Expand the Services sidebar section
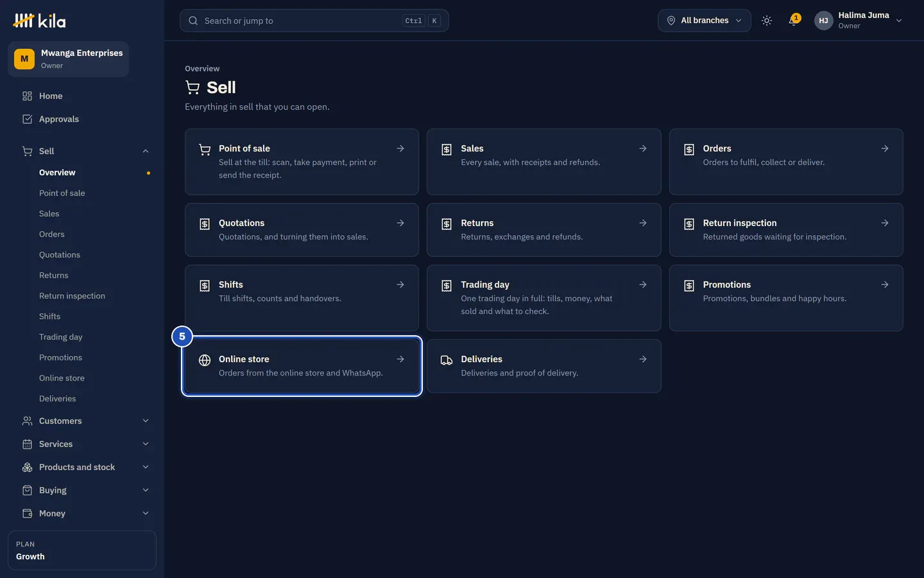 146,444
